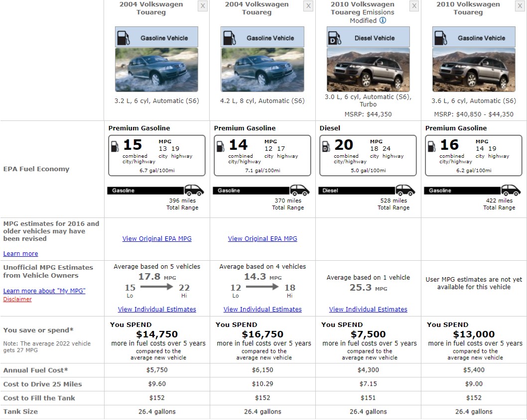
Task: Click the $13,000 fuel cost spend figure
Action: [474, 334]
